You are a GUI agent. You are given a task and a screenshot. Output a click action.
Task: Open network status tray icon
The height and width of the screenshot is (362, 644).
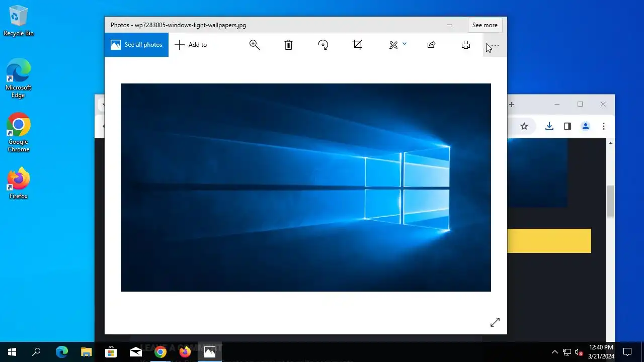click(x=567, y=352)
